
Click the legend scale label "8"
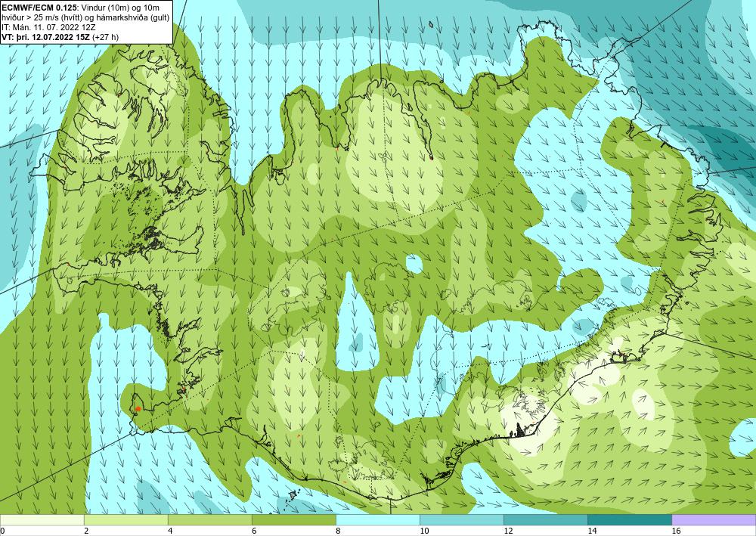(338, 531)
